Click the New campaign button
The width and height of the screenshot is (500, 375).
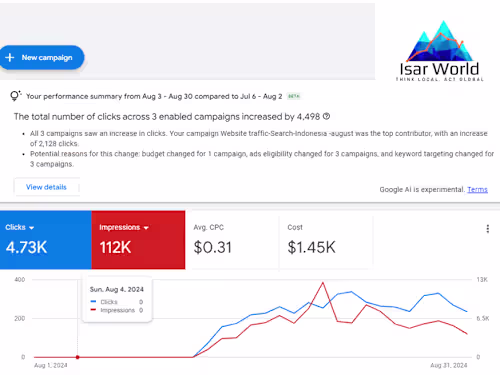click(x=42, y=57)
